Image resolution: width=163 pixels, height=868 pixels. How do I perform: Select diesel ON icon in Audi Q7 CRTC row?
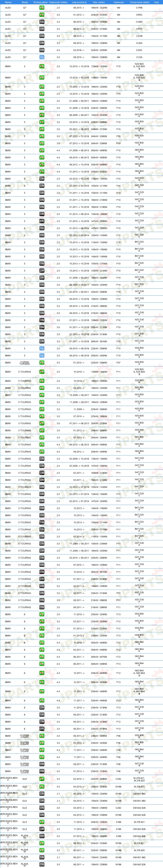(42, 29)
